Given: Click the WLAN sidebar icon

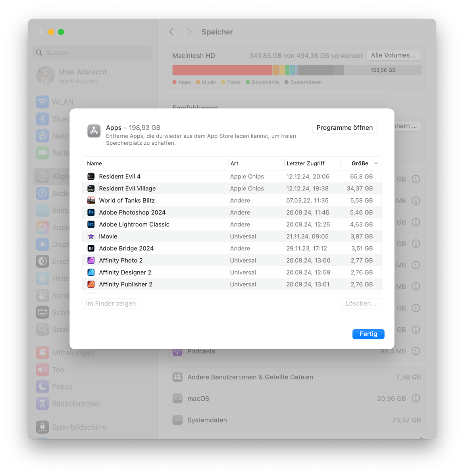Looking at the screenshot, I should [x=42, y=102].
